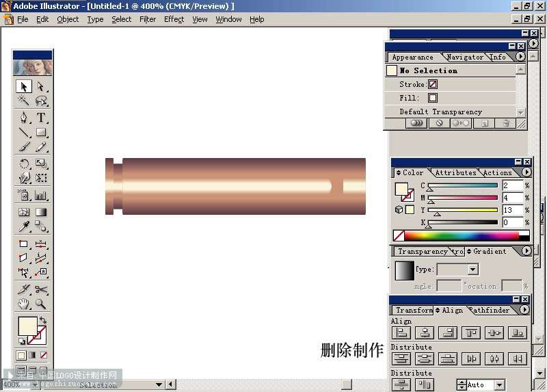The width and height of the screenshot is (547, 392).
Task: Select the Eyedropper tool
Action: (x=24, y=226)
